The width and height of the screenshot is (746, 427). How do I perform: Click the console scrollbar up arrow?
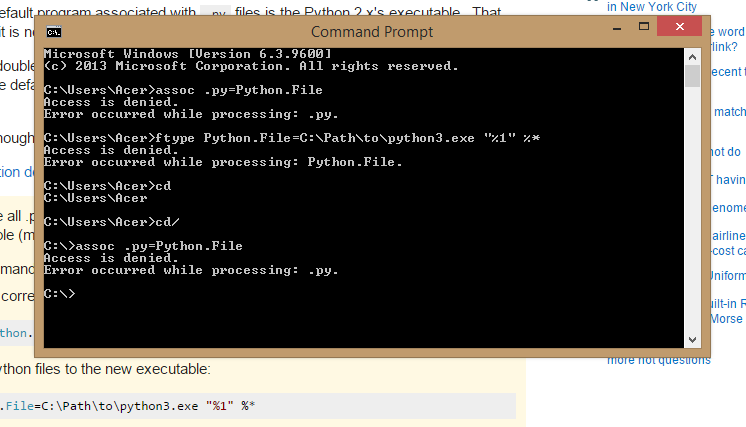(x=692, y=57)
